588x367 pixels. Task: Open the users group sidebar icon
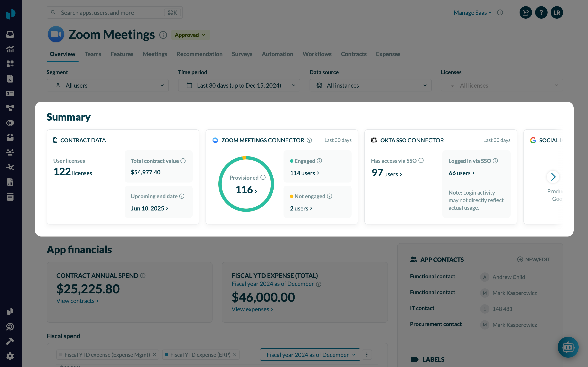pyautogui.click(x=10, y=152)
